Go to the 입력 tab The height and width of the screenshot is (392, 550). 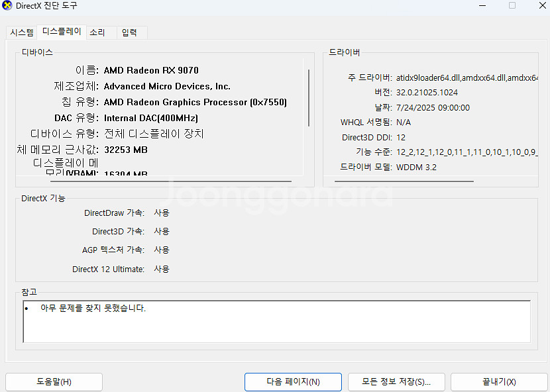pyautogui.click(x=132, y=32)
